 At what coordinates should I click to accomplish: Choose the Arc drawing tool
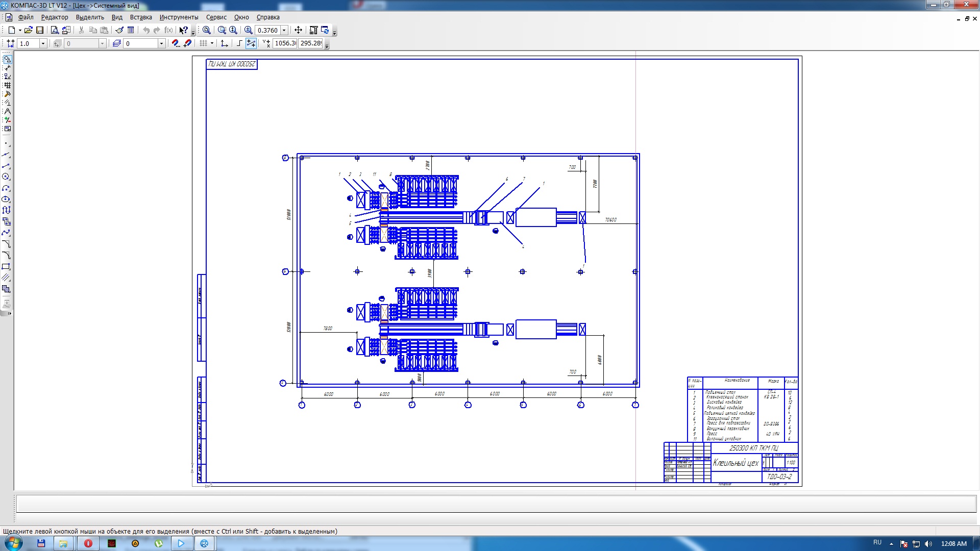(x=6, y=188)
